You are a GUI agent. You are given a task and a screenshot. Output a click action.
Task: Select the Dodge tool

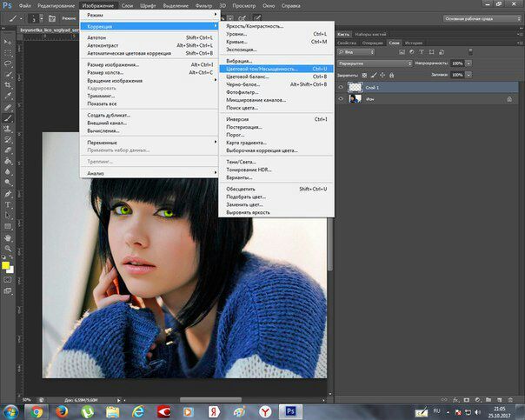(x=8, y=183)
